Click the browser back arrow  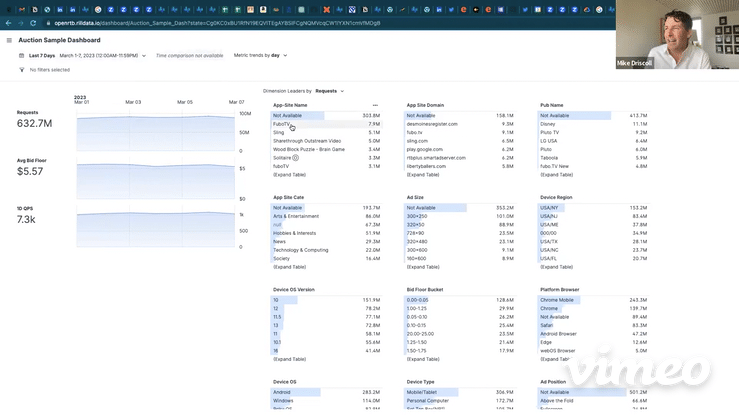coord(8,23)
